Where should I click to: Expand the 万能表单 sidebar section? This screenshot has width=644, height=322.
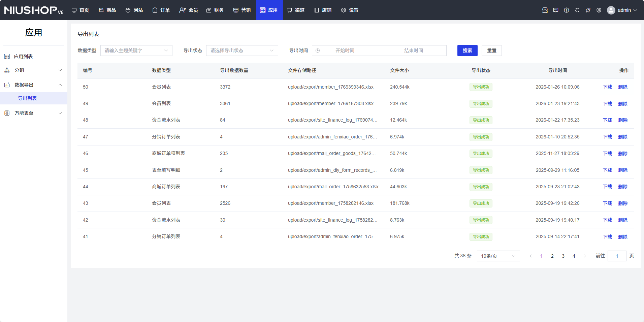pyautogui.click(x=34, y=113)
